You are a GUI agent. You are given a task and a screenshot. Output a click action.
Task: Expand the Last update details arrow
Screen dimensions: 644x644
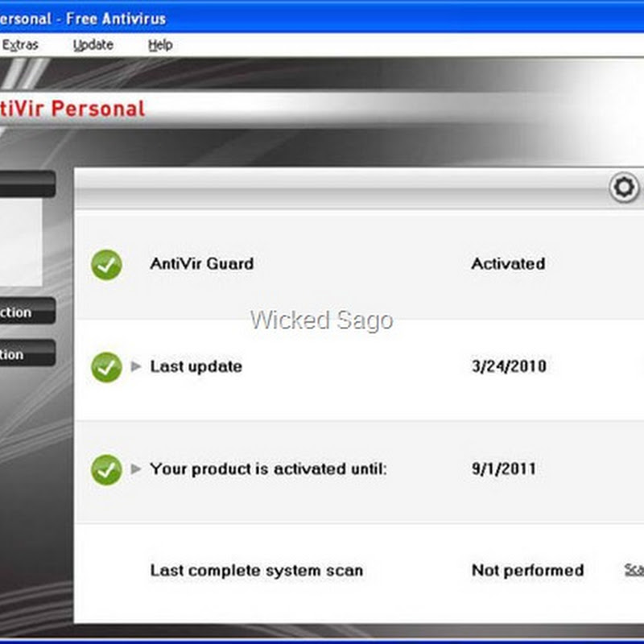[136, 366]
